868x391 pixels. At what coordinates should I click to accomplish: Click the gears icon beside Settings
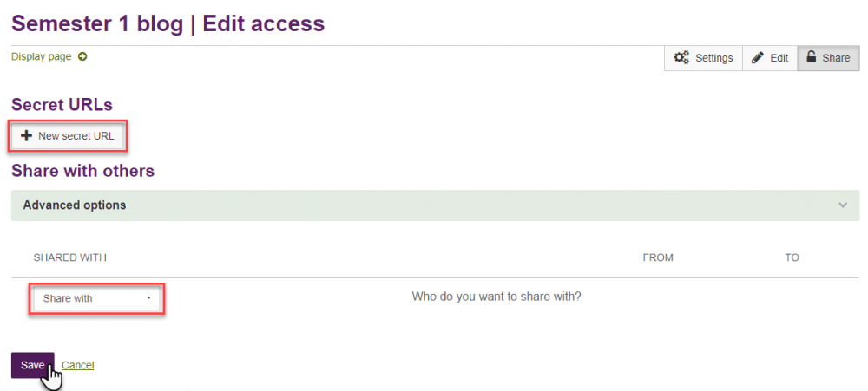(681, 57)
